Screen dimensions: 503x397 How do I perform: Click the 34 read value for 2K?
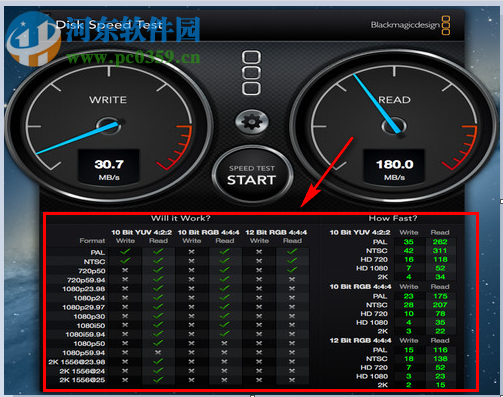pos(440,277)
